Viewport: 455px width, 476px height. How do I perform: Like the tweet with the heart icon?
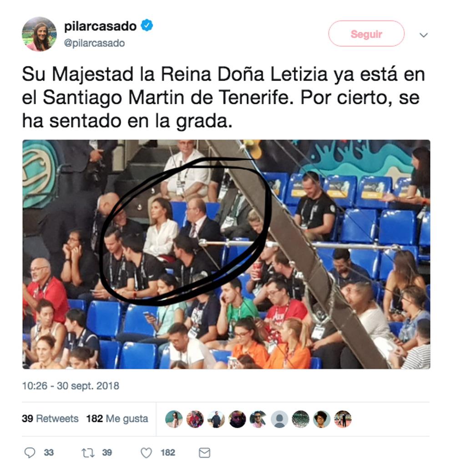click(x=146, y=453)
